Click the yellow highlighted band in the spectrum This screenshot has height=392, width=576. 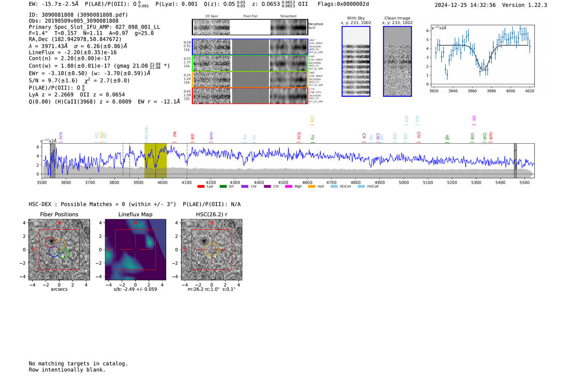point(156,161)
